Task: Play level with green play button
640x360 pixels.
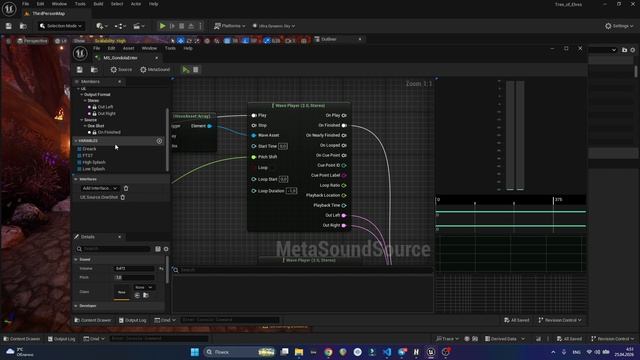Action: point(162,26)
